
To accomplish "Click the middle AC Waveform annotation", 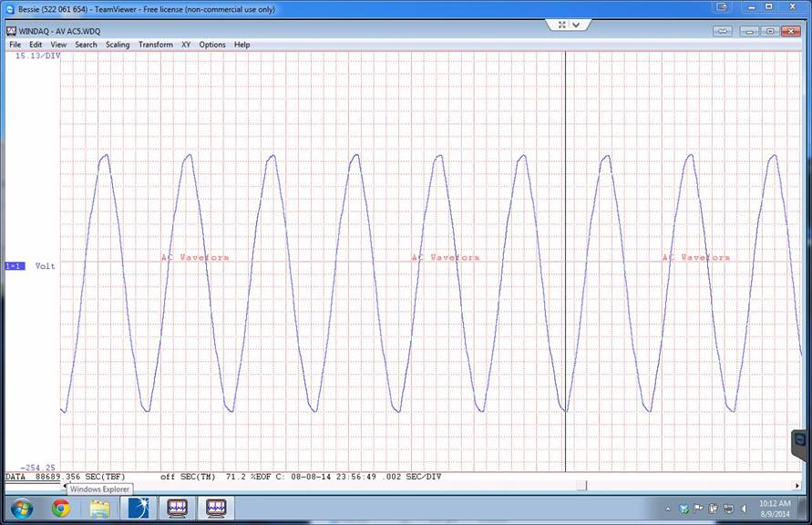I will pyautogui.click(x=446, y=257).
